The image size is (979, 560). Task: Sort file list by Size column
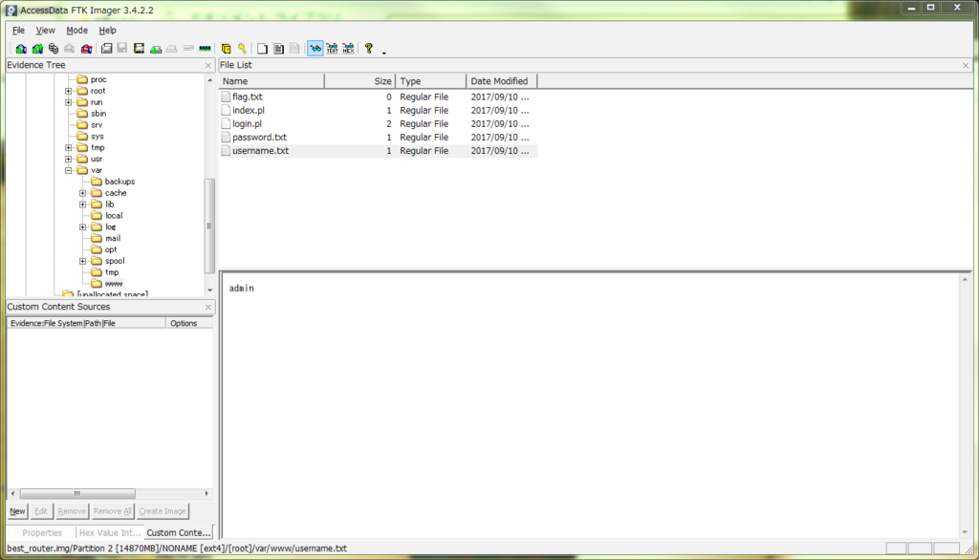359,81
